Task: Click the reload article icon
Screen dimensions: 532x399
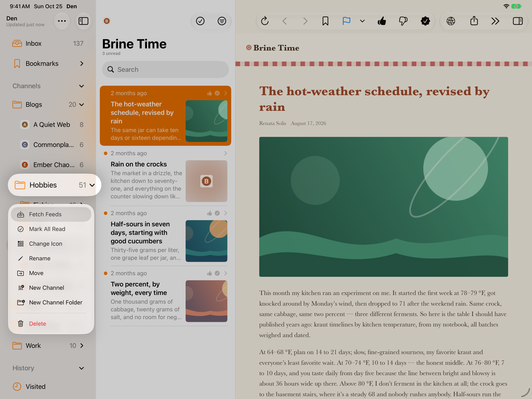Action: point(265,21)
